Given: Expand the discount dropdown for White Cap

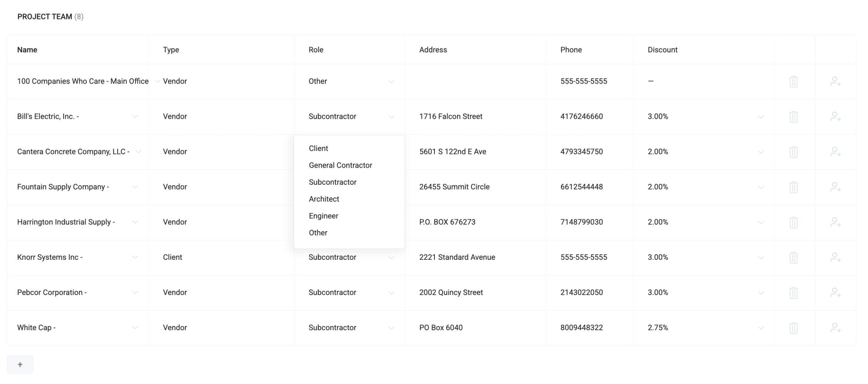Looking at the screenshot, I should [761, 328].
